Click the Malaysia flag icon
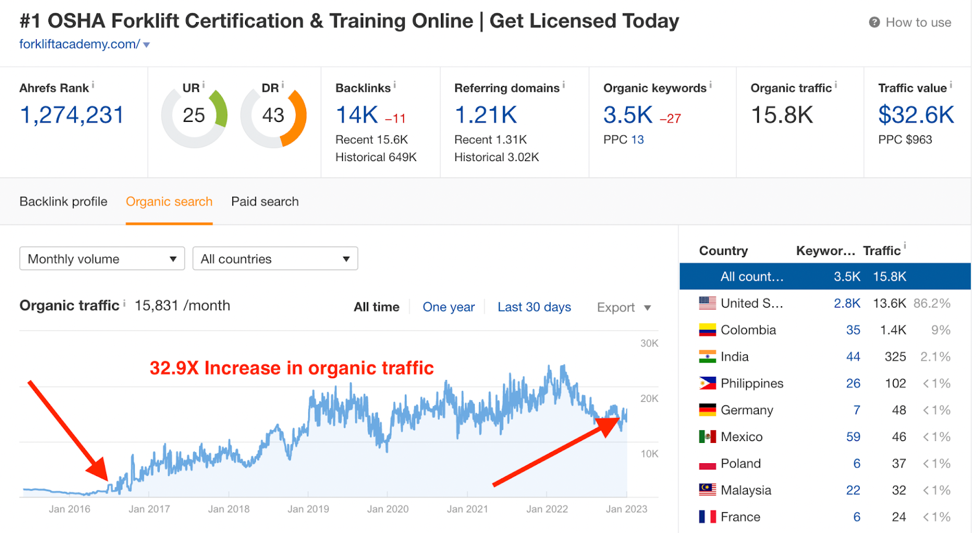980x533 pixels. (x=707, y=490)
